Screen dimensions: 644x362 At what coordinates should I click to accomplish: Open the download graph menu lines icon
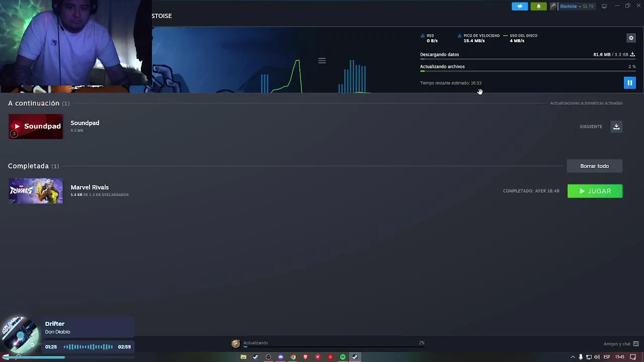pyautogui.click(x=322, y=61)
